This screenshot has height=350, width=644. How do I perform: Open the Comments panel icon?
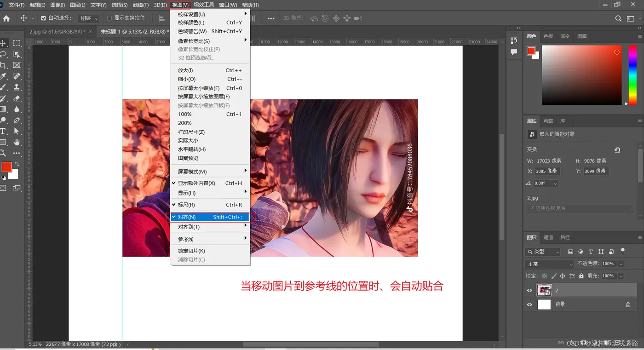514,52
